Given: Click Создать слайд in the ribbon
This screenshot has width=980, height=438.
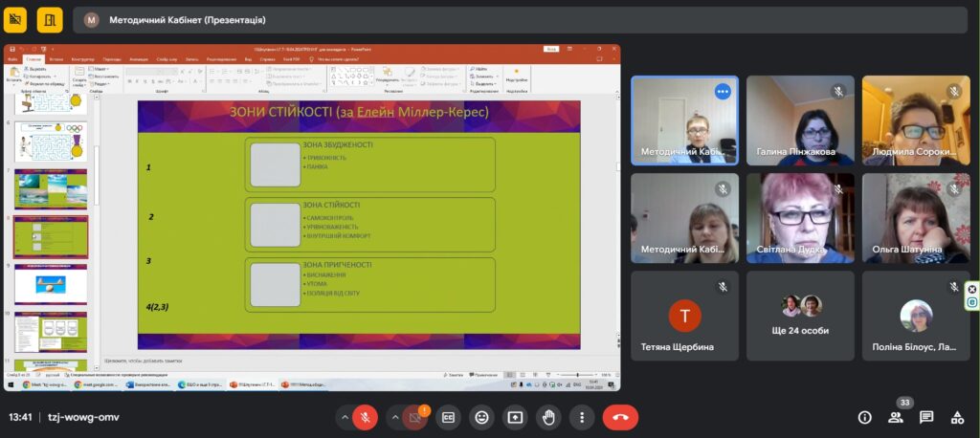Looking at the screenshot, I should click(79, 76).
